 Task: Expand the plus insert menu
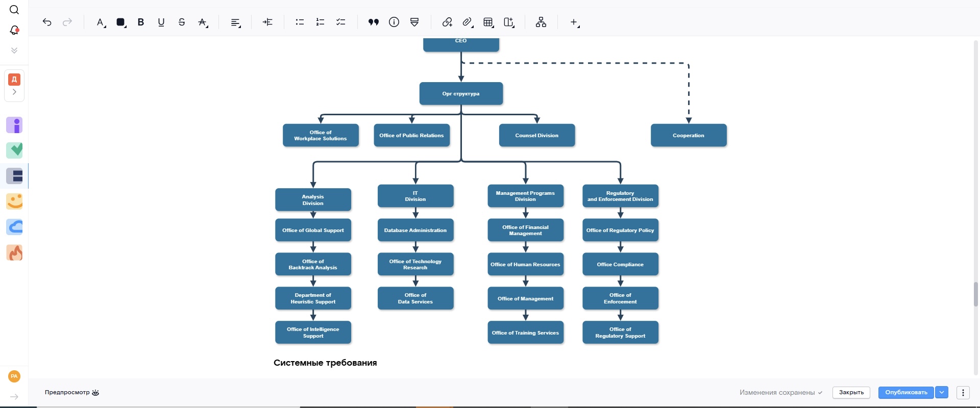coord(574,22)
